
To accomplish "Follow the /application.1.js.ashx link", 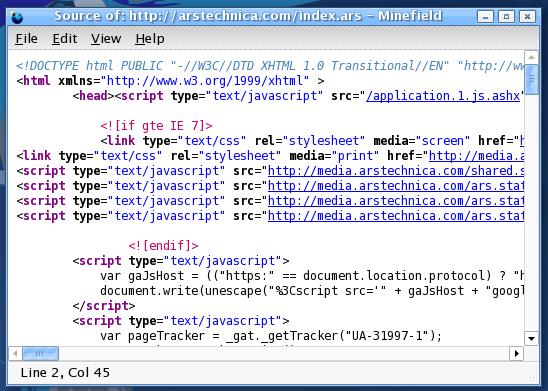I will tap(443, 96).
